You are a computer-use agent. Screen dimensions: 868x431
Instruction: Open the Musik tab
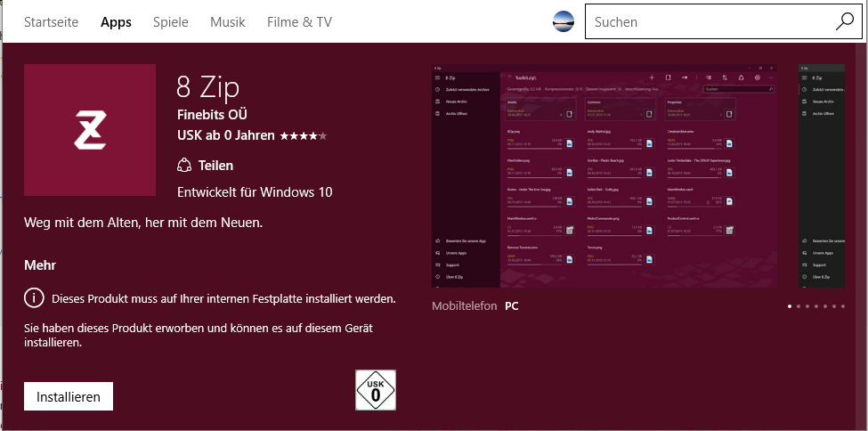point(228,22)
